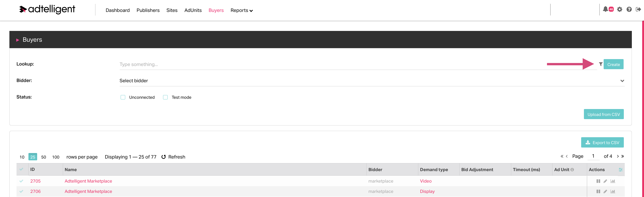Go to the next page of results

(x=618, y=156)
